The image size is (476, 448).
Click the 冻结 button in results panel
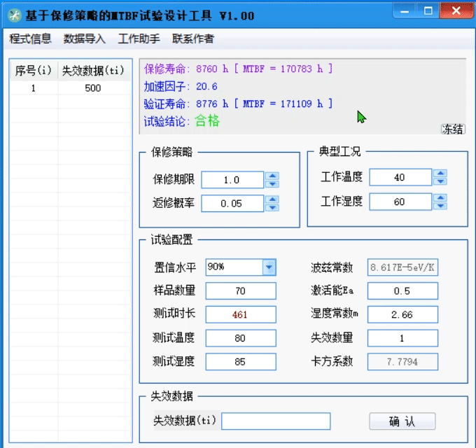tap(452, 129)
